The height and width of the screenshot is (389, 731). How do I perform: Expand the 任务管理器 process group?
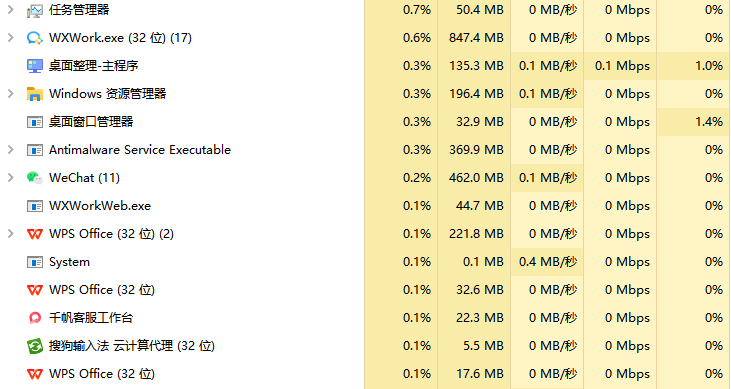11,10
